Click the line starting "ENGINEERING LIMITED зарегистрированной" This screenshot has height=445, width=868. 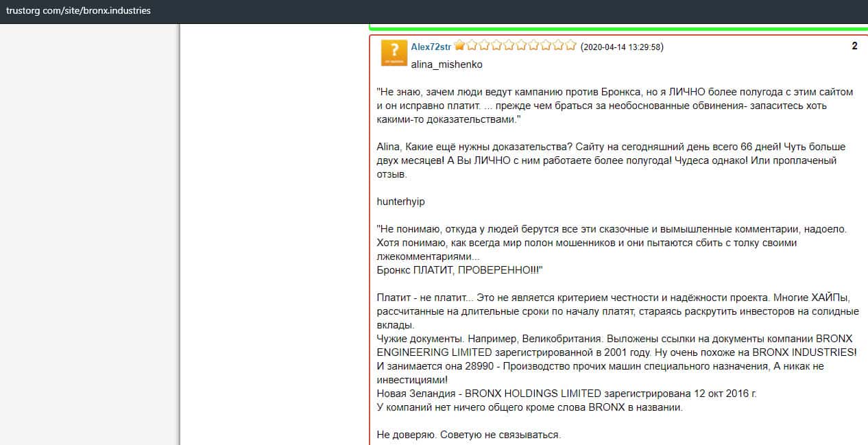pos(617,352)
